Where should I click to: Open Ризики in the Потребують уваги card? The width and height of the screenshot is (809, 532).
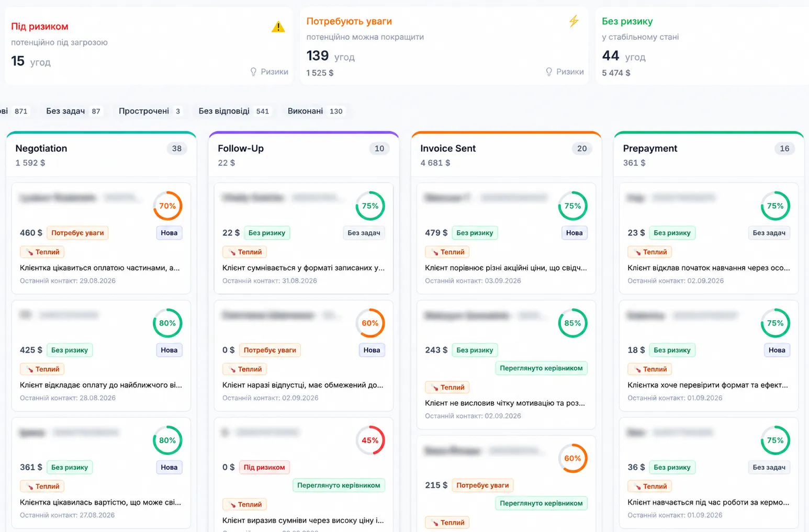pos(565,72)
